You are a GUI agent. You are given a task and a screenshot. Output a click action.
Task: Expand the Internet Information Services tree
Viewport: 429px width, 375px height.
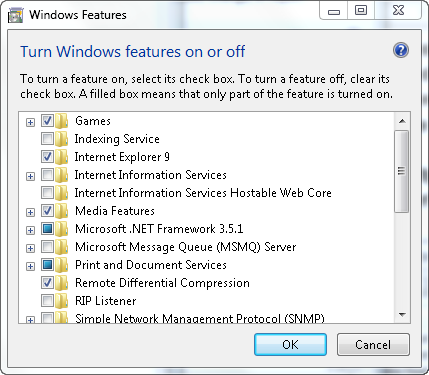click(30, 176)
